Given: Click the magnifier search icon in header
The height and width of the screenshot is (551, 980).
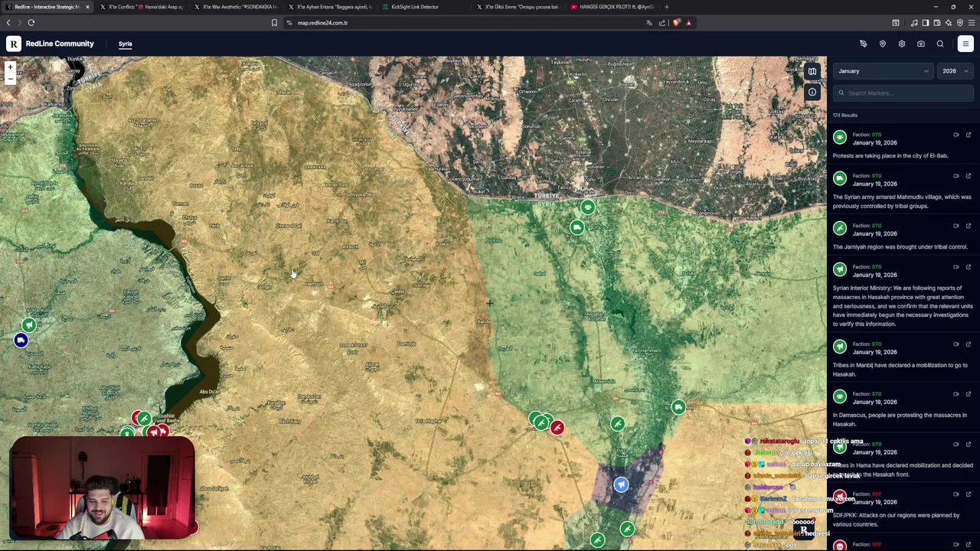Looking at the screenshot, I should (x=940, y=44).
